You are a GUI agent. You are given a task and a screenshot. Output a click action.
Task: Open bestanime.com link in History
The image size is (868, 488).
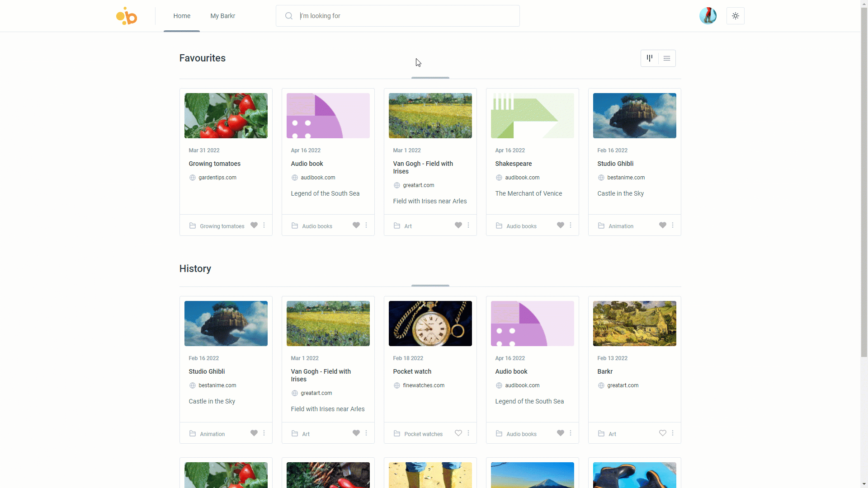pyautogui.click(x=217, y=385)
